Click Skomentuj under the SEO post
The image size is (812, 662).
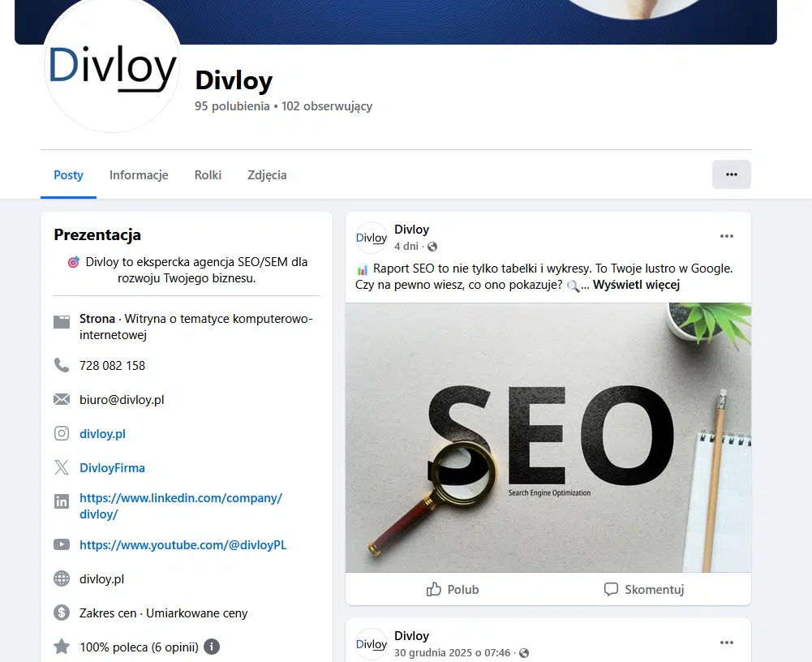tap(644, 590)
